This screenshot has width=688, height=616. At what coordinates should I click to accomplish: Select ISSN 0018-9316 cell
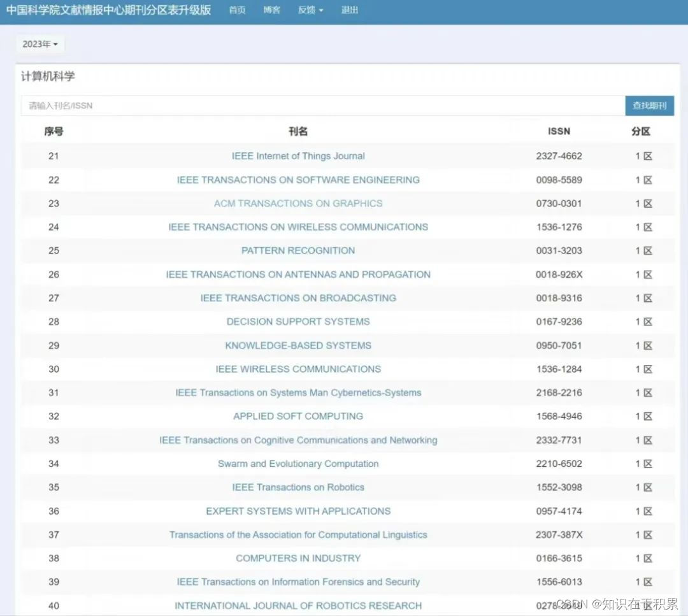[559, 298]
